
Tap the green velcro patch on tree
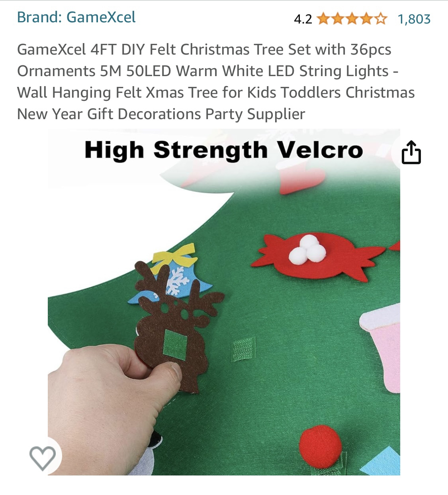pyautogui.click(x=243, y=350)
